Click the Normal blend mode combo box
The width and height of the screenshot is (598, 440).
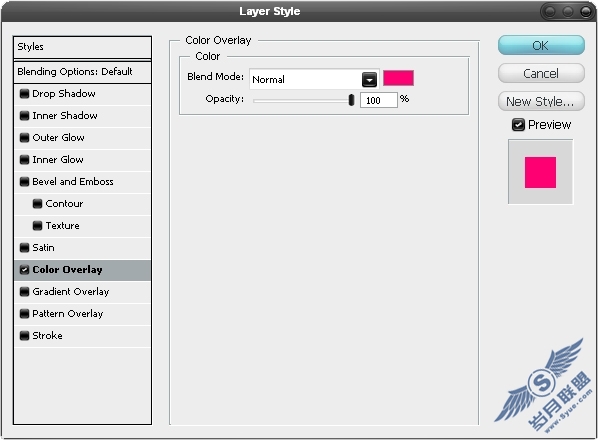coord(314,79)
